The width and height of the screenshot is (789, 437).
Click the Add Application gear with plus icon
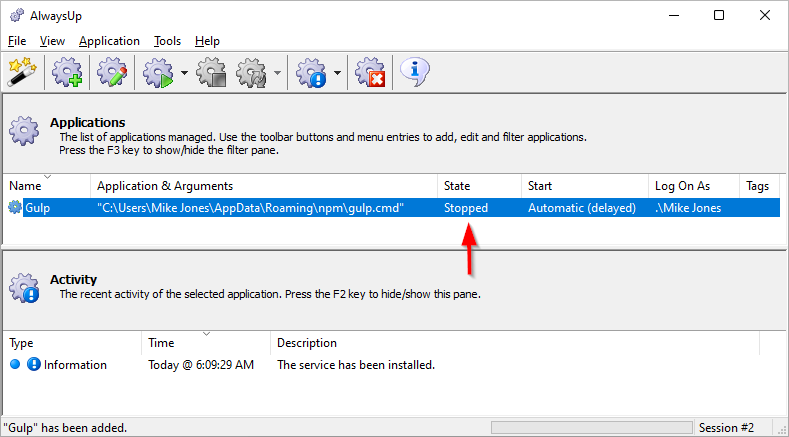pos(67,73)
